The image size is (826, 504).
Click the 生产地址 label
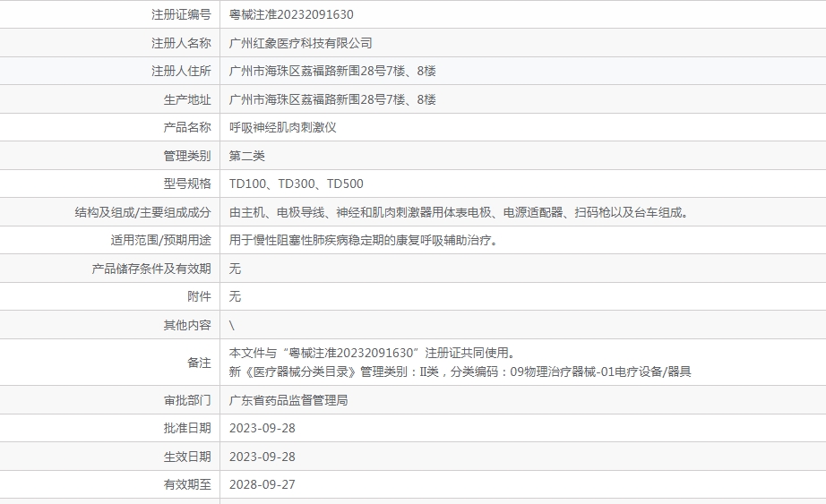click(187, 99)
